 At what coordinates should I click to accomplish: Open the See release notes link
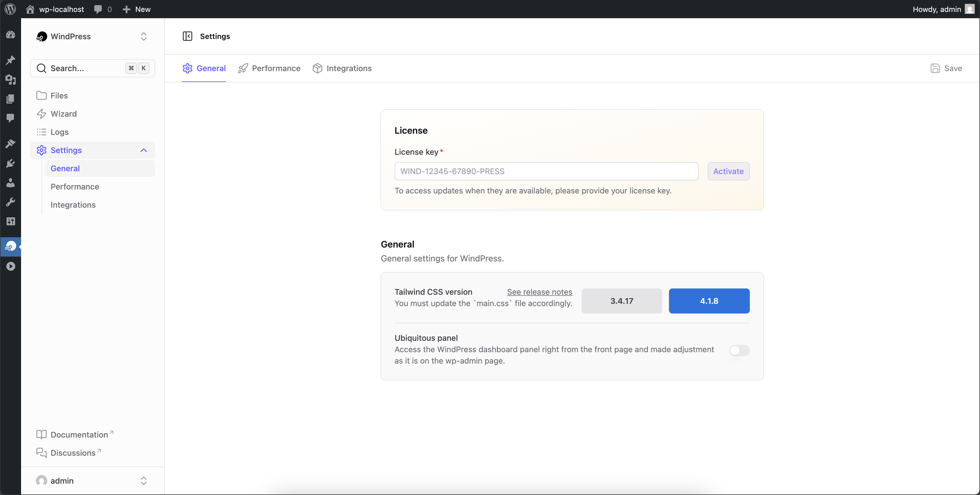pos(540,292)
